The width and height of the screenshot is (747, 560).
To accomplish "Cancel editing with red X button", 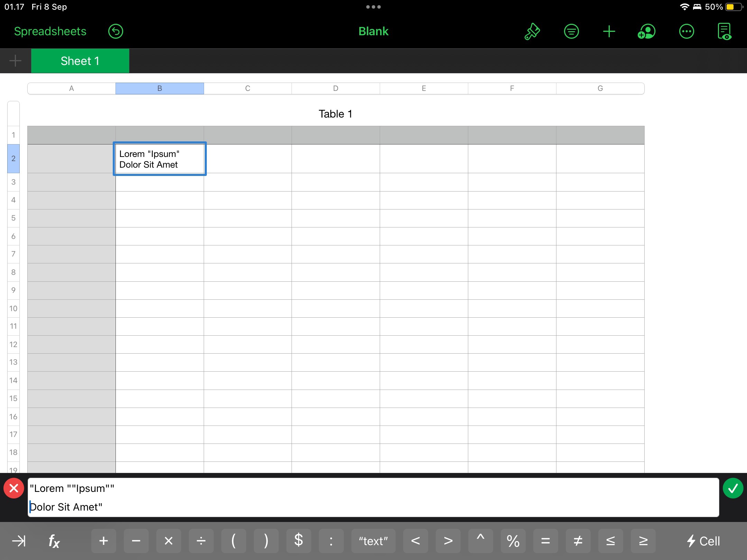I will coord(14,488).
